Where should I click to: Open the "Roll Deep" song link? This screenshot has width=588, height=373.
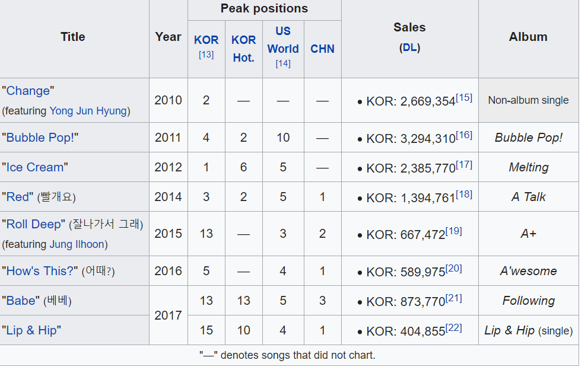[x=33, y=224]
